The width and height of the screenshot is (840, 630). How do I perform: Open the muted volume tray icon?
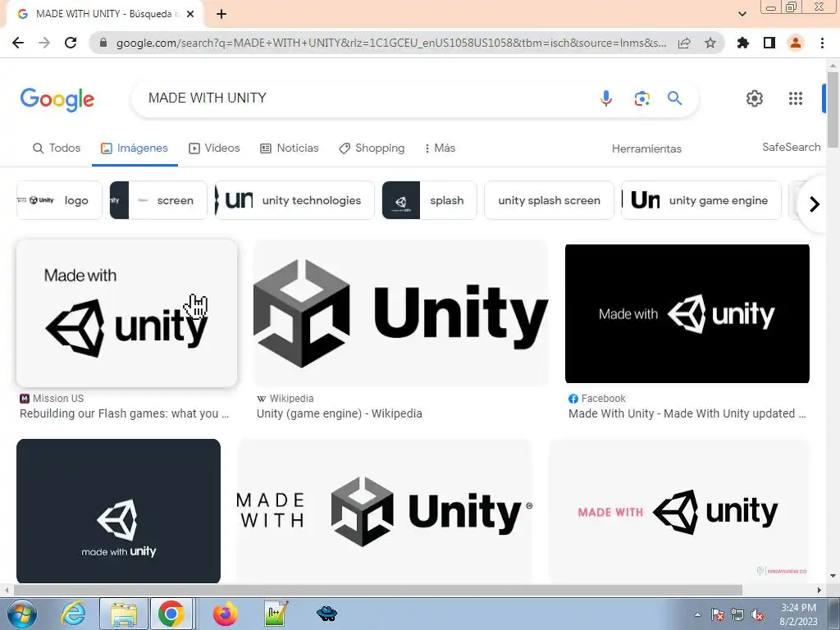tap(757, 615)
